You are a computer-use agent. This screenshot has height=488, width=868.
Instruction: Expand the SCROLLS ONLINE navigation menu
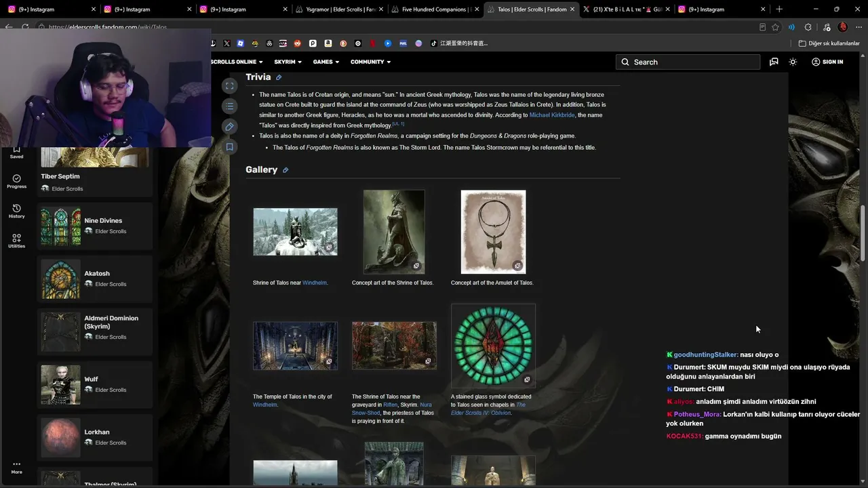(x=237, y=62)
